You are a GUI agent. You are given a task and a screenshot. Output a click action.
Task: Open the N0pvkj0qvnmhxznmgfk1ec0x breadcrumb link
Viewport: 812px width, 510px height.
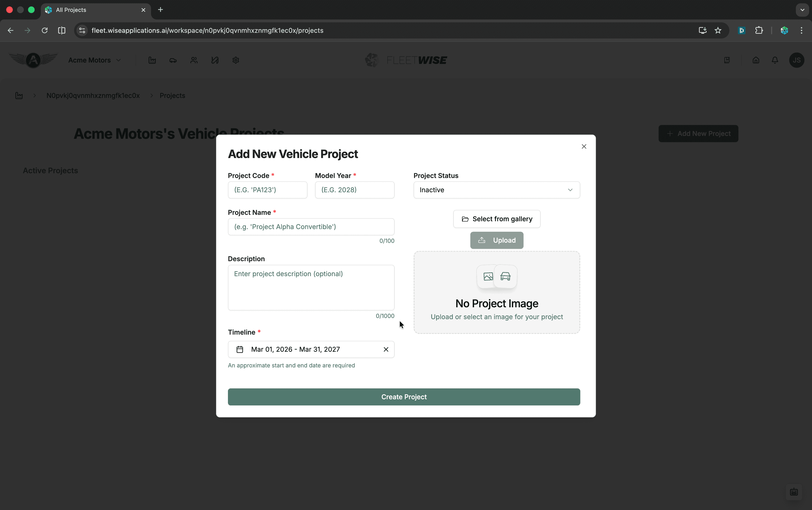pos(93,96)
